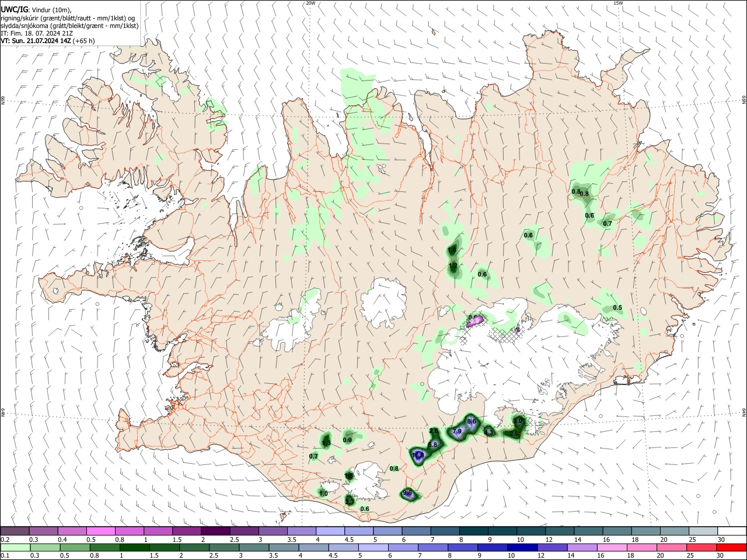Select the '1.2' precipitation value in the north

pyautogui.click(x=453, y=265)
